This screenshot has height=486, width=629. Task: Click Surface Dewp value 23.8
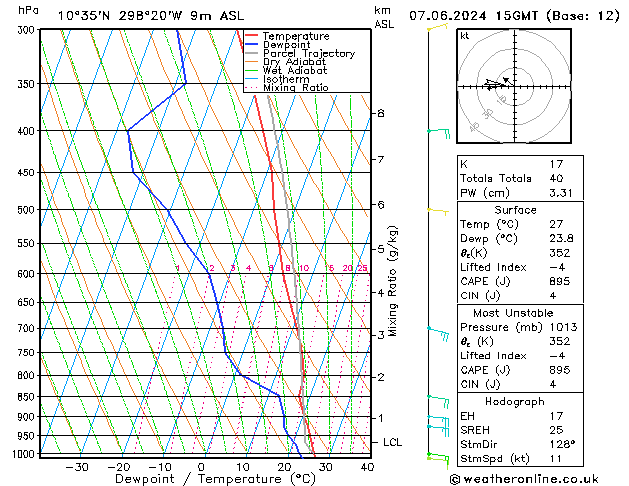[561, 239]
